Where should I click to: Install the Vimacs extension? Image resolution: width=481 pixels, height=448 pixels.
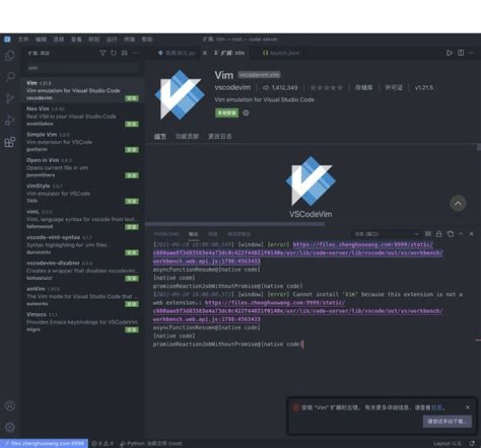point(132,330)
